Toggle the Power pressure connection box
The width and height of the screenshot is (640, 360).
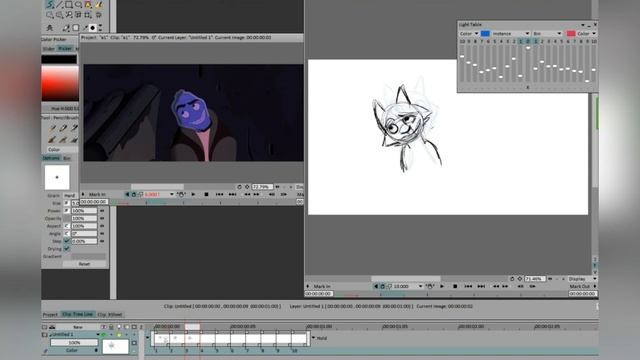point(67,211)
